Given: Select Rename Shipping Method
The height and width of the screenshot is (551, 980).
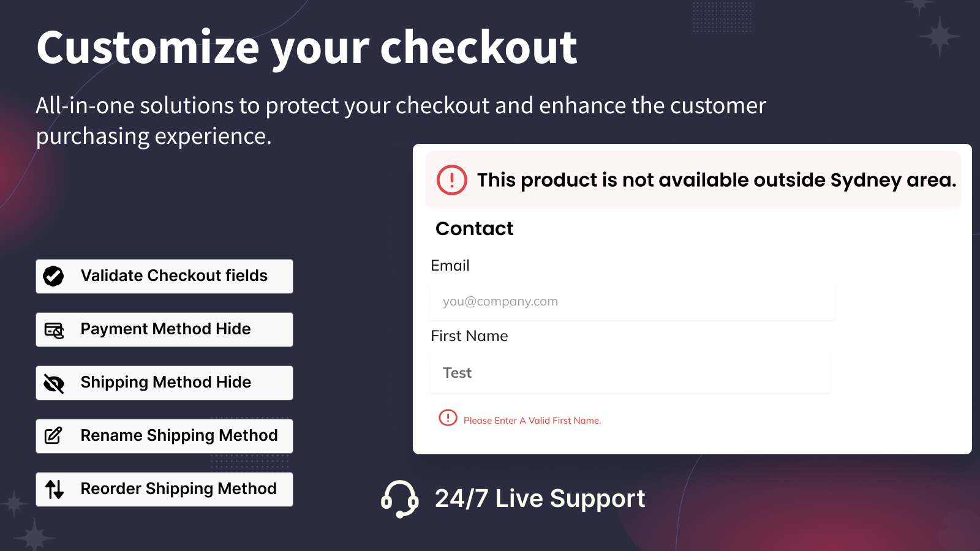Looking at the screenshot, I should 164,436.
